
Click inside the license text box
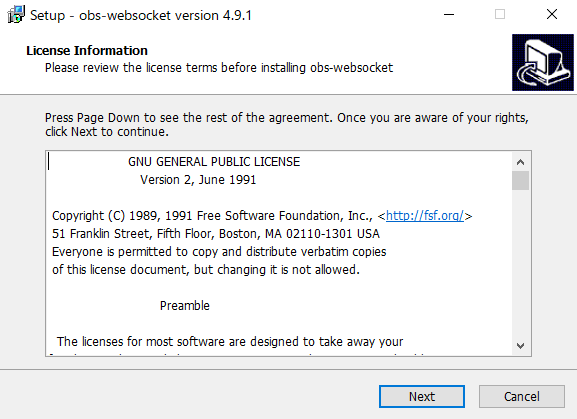(x=279, y=253)
